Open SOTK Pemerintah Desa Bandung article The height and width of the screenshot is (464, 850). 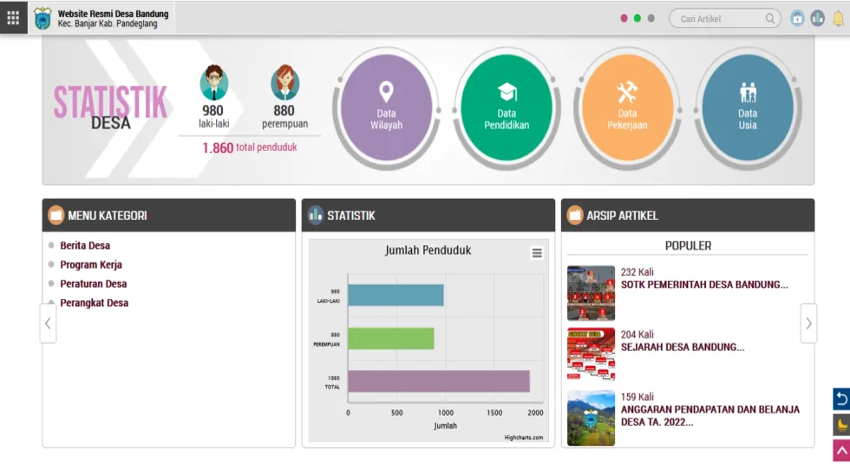pyautogui.click(x=704, y=285)
